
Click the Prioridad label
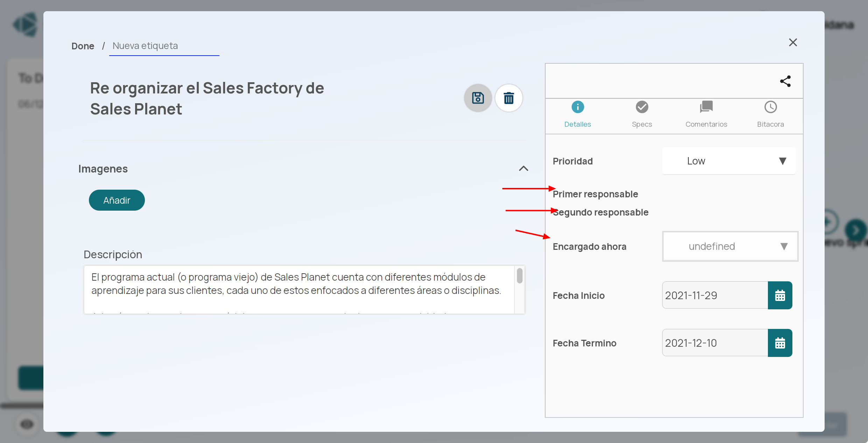(573, 161)
